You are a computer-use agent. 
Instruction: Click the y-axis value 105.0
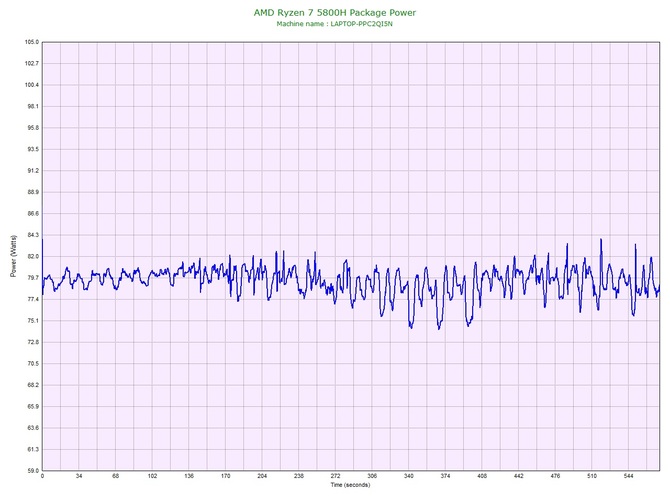(x=32, y=42)
